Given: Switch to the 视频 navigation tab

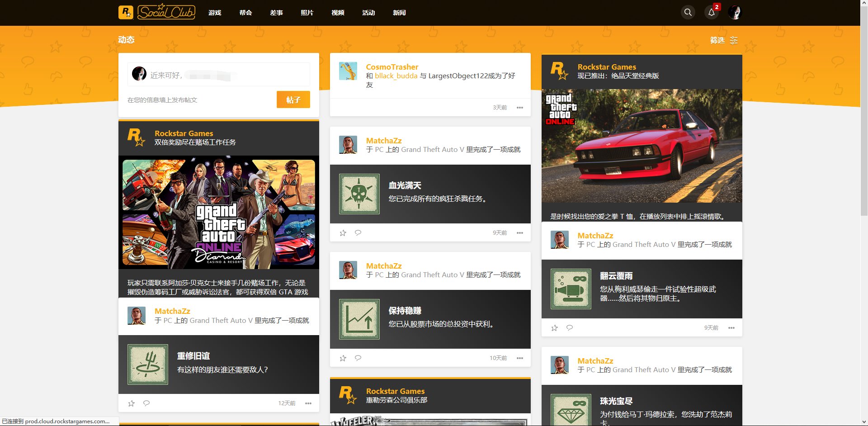Looking at the screenshot, I should [x=338, y=13].
